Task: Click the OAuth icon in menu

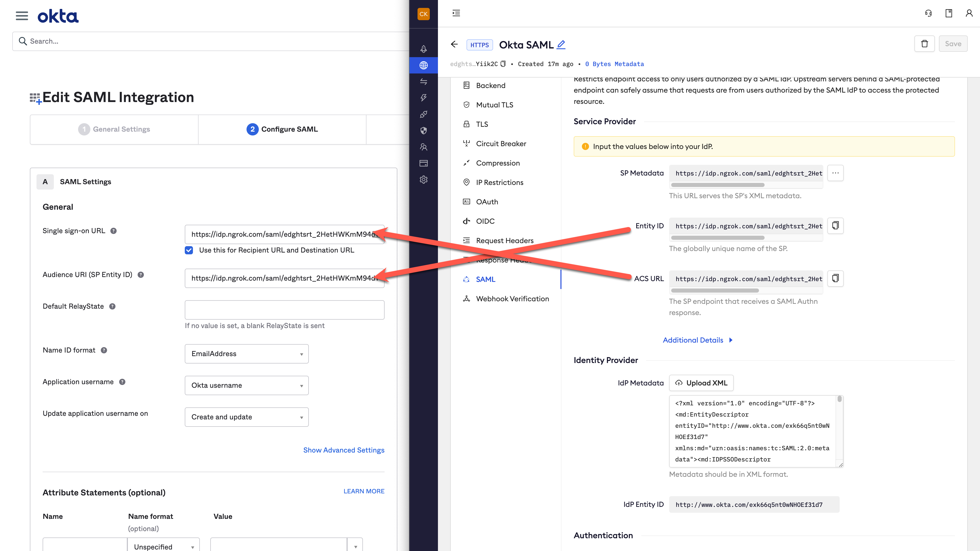Action: pos(467,202)
